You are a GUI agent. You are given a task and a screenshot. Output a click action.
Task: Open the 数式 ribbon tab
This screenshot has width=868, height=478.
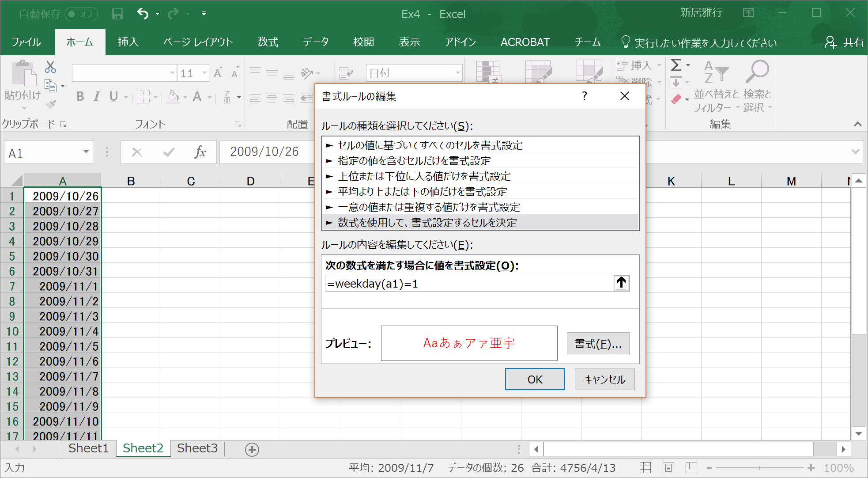268,42
